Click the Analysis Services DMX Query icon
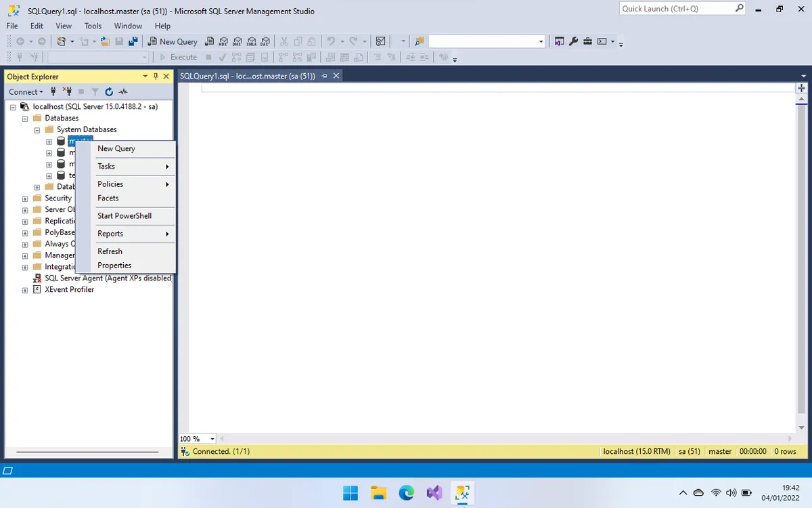This screenshot has height=508, width=812. [238, 41]
